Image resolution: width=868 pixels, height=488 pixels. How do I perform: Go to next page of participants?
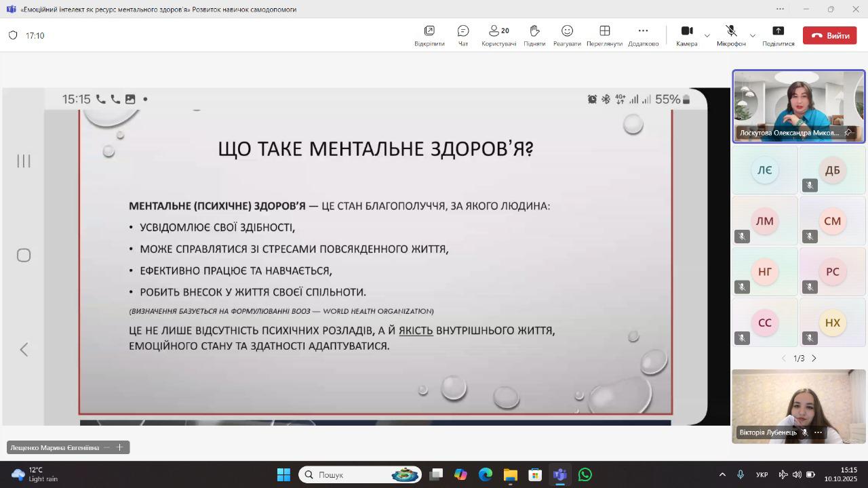pyautogui.click(x=814, y=358)
